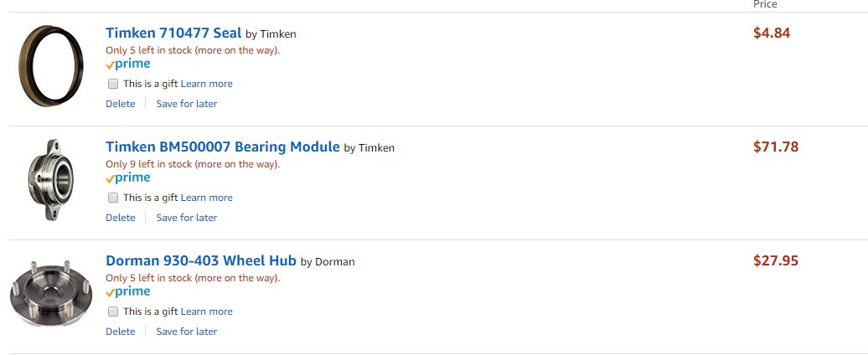Remove the Dorman Wheel Hub via Delete
868x355 pixels.
pyautogui.click(x=120, y=332)
